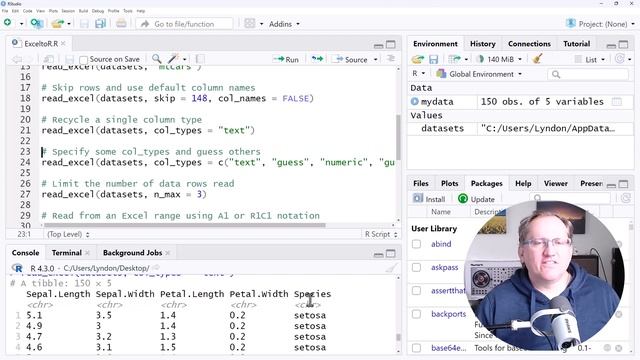Switch to the History tab
This screenshot has width=640, height=360.
482,43
